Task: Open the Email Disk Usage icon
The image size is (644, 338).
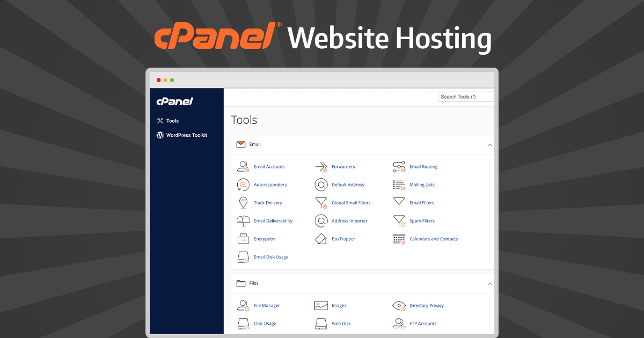Action: coord(243,257)
